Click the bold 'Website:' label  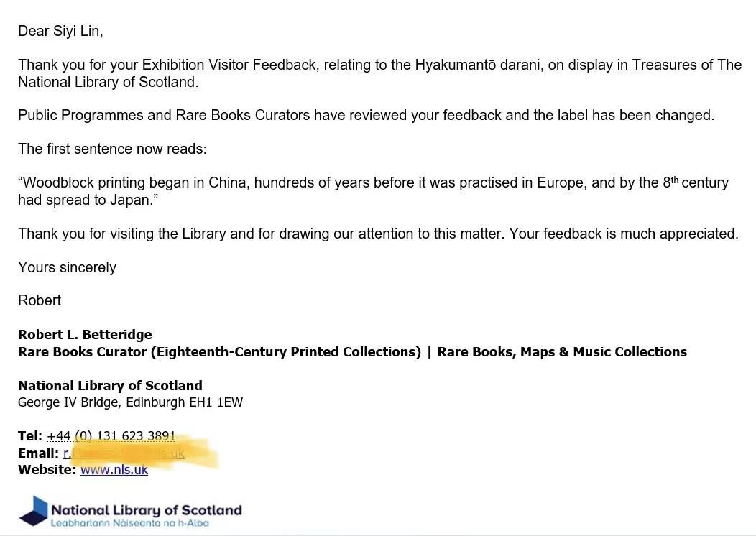[47, 470]
